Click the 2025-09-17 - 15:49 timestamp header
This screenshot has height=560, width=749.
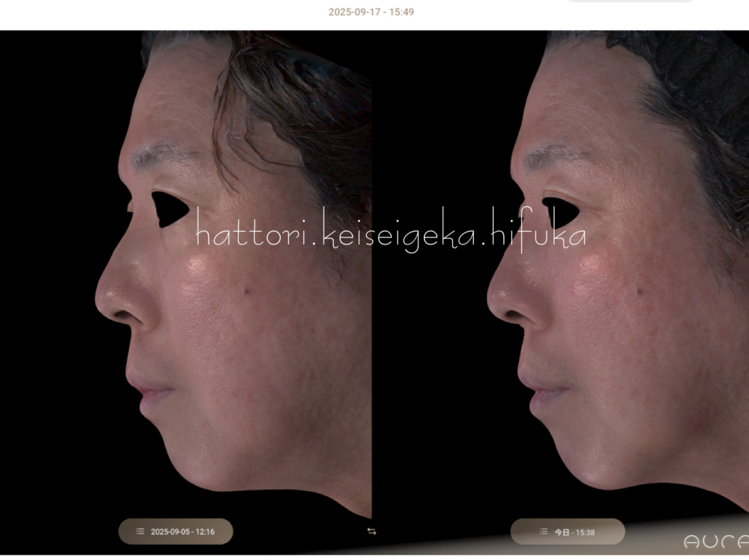pos(371,12)
